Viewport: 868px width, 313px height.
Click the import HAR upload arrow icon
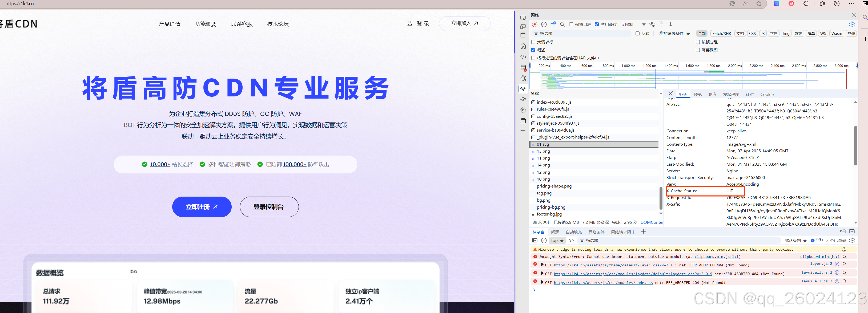coord(661,25)
